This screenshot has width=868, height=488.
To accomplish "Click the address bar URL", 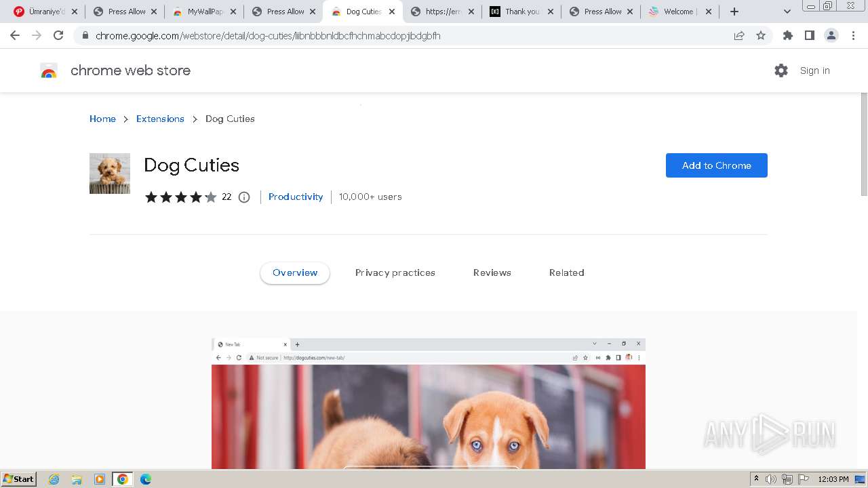I will [268, 35].
